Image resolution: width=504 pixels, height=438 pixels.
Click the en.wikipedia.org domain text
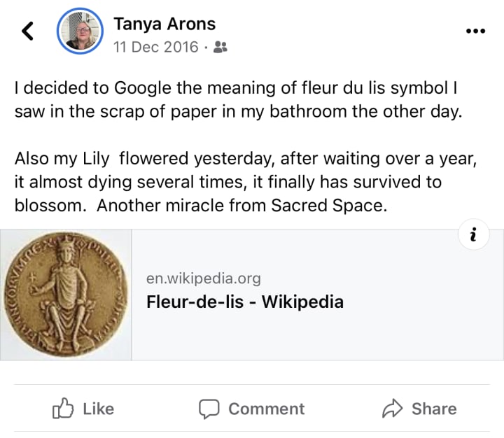pos(203,278)
